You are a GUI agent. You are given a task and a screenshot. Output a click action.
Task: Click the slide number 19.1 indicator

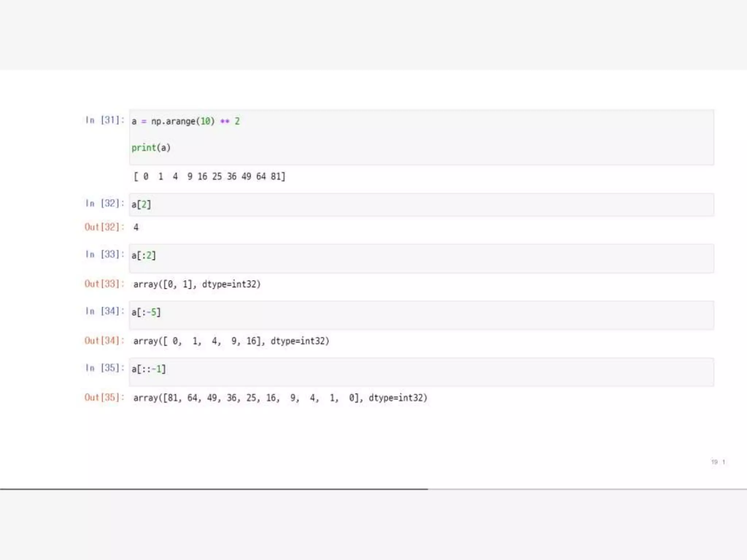[718, 462]
